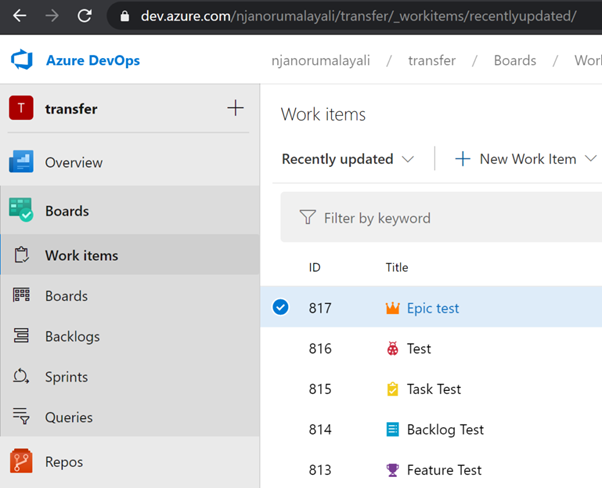
Task: Click the browser reload icon
Action: point(84,16)
